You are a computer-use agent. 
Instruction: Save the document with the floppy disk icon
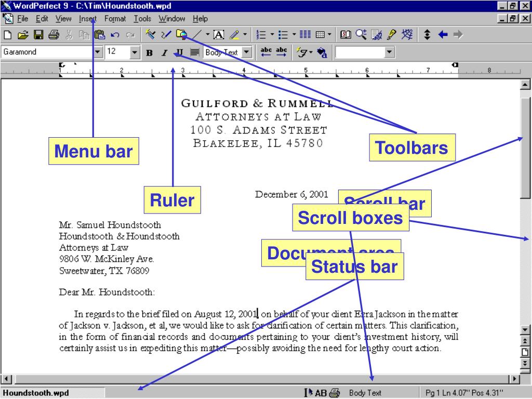pos(38,35)
